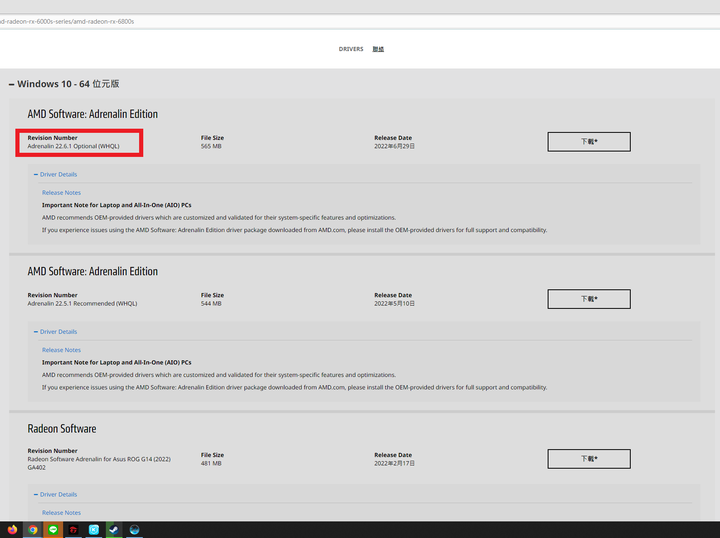This screenshot has height=538, width=720.
Task: Open Release Notes for Adrenalin 22.5.1
Action: 61,350
